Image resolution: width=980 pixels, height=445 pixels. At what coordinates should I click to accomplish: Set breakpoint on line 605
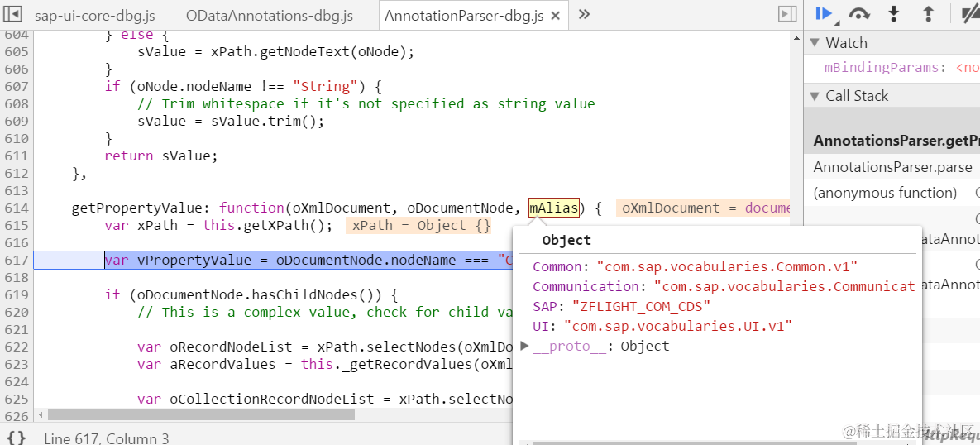pyautogui.click(x=15, y=51)
